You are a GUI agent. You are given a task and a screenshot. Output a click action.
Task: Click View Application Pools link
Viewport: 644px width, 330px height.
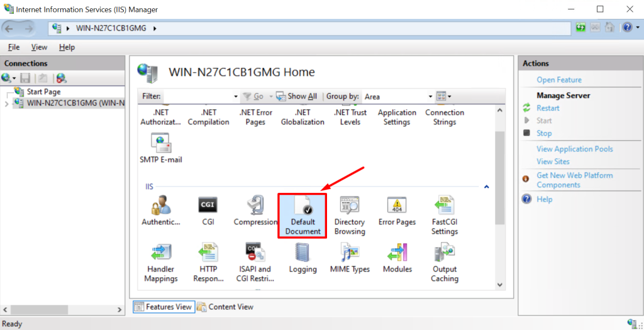pyautogui.click(x=574, y=149)
